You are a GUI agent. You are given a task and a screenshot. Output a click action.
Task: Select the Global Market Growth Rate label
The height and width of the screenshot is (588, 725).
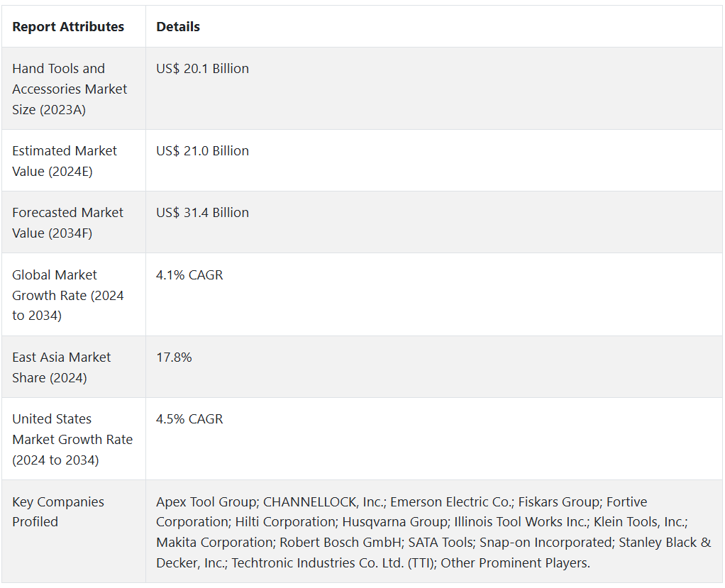67,295
